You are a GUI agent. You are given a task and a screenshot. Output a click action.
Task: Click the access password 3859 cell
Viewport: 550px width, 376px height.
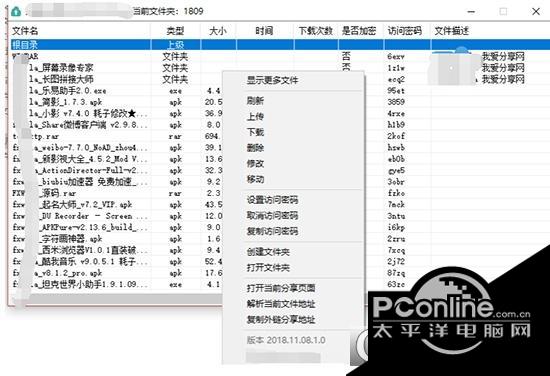396,102
